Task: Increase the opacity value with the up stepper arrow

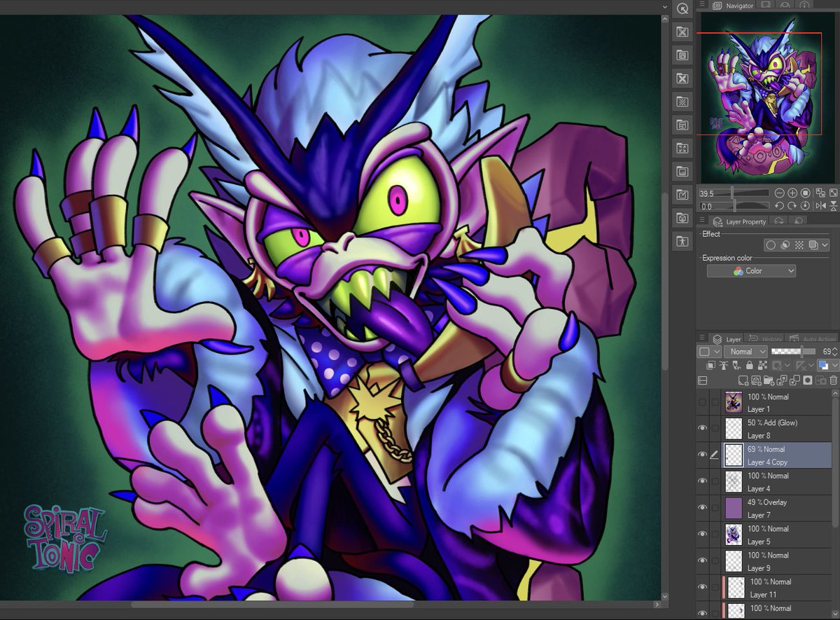Action: pyautogui.click(x=835, y=349)
